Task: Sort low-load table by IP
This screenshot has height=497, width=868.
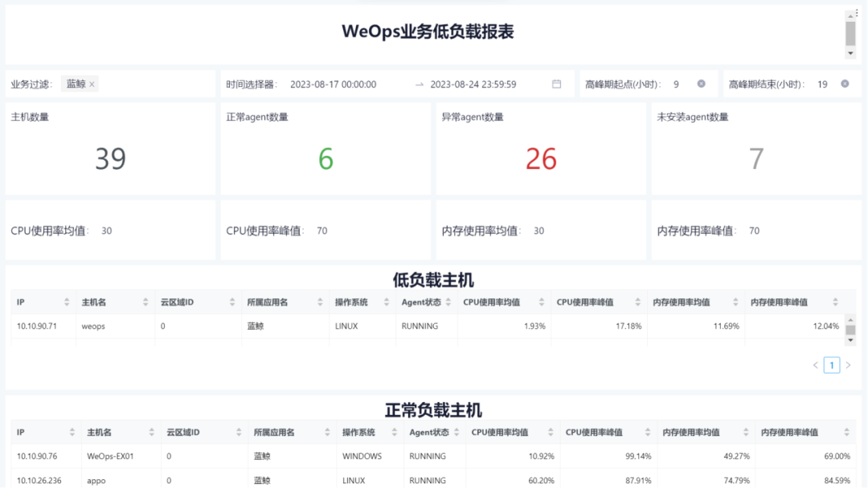Action: pos(67,302)
